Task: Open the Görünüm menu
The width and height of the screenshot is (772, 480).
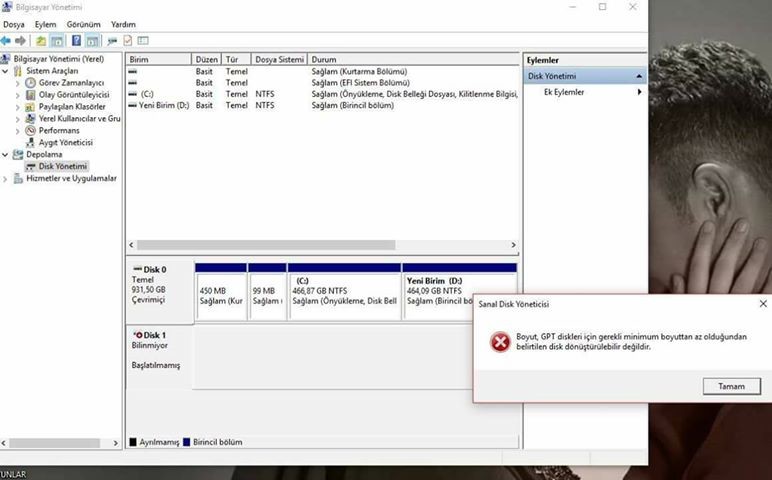Action: tap(83, 24)
